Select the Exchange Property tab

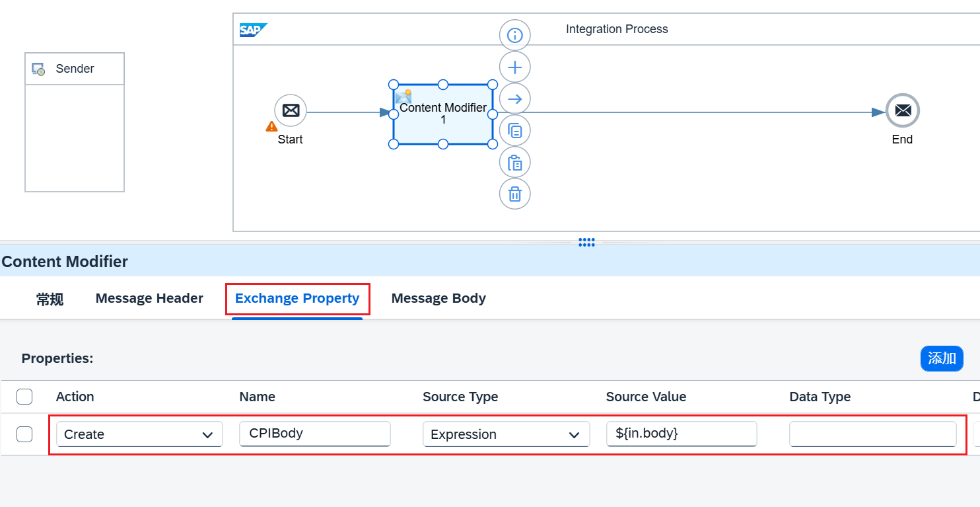coord(297,299)
